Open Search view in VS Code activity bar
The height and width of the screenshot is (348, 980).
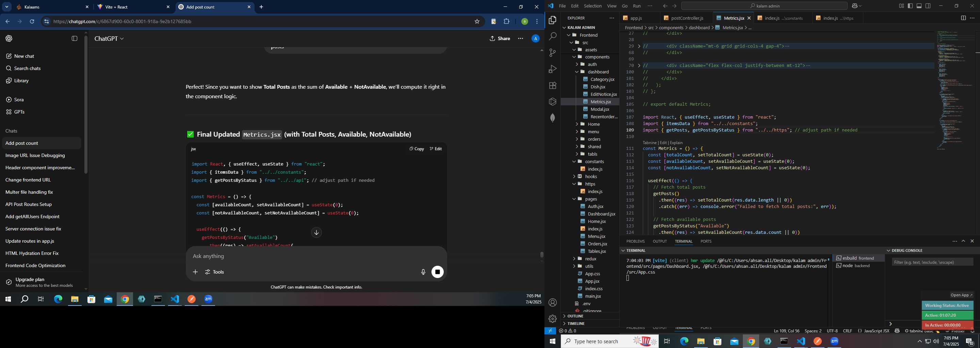(x=552, y=36)
